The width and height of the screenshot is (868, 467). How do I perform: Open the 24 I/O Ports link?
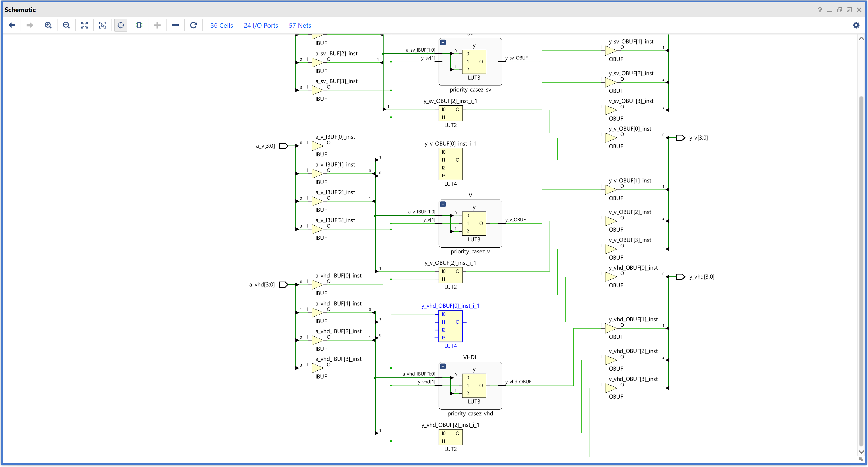(x=261, y=26)
